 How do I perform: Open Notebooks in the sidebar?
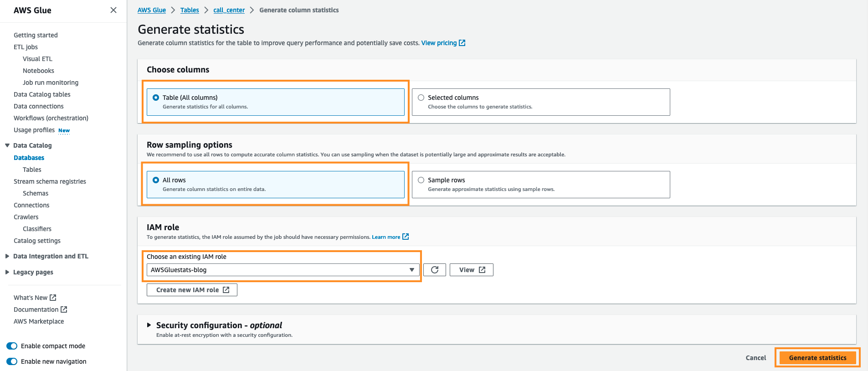click(38, 71)
